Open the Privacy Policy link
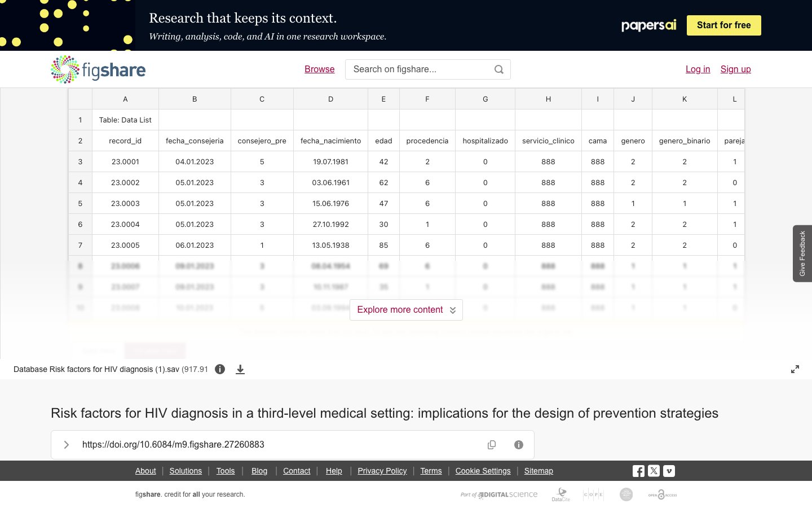812x508 pixels. pos(382,471)
